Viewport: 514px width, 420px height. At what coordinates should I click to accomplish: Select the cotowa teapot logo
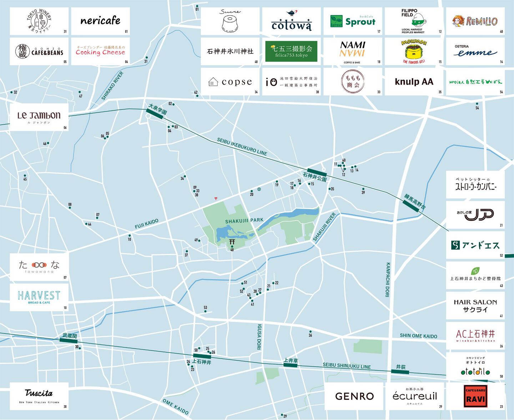coord(291,21)
